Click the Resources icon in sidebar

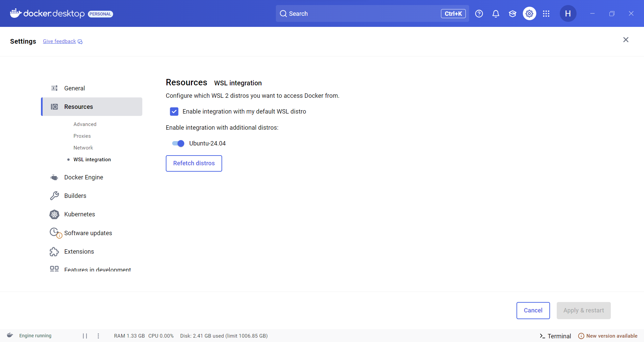[x=54, y=106]
